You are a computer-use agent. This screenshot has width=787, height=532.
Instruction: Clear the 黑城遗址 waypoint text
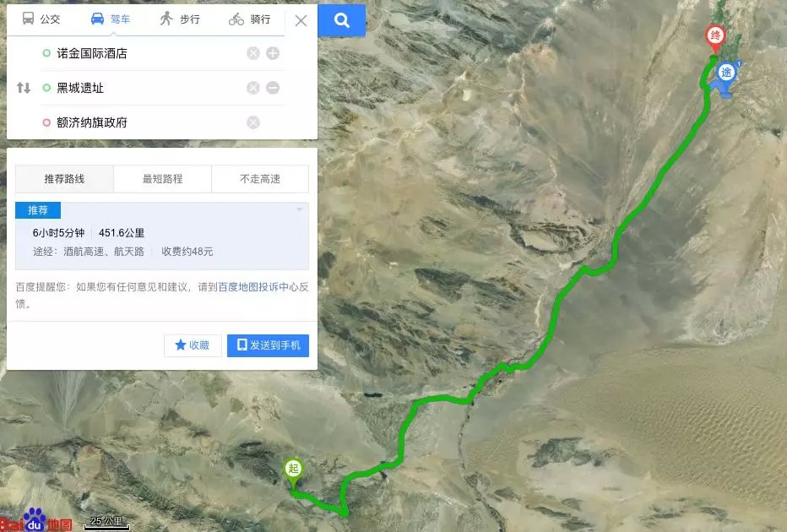point(253,88)
